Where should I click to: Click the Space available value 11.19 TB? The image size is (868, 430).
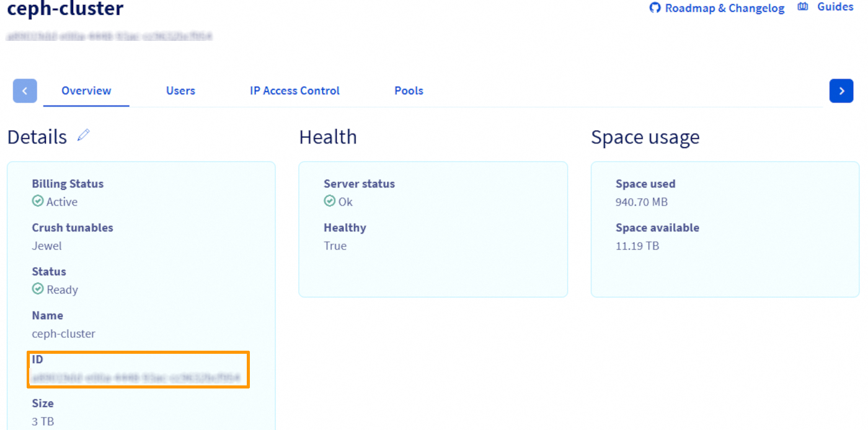(637, 246)
